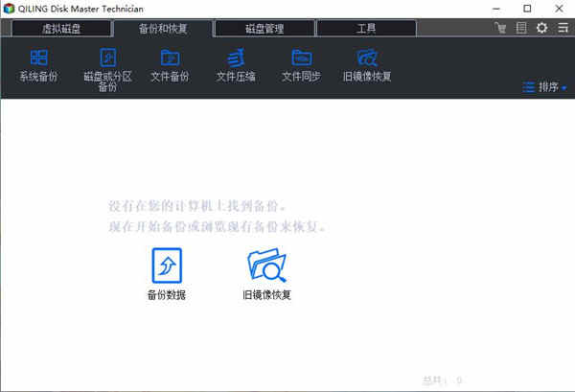Open 旧镜像恢复 in the toolbar
This screenshot has height=392, width=575.
tap(367, 65)
